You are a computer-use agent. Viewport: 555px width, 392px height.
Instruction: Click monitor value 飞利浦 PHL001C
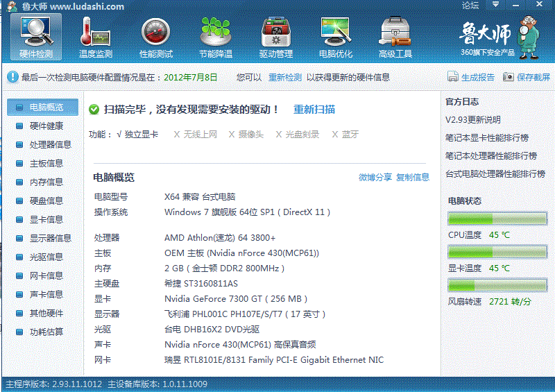pos(245,314)
